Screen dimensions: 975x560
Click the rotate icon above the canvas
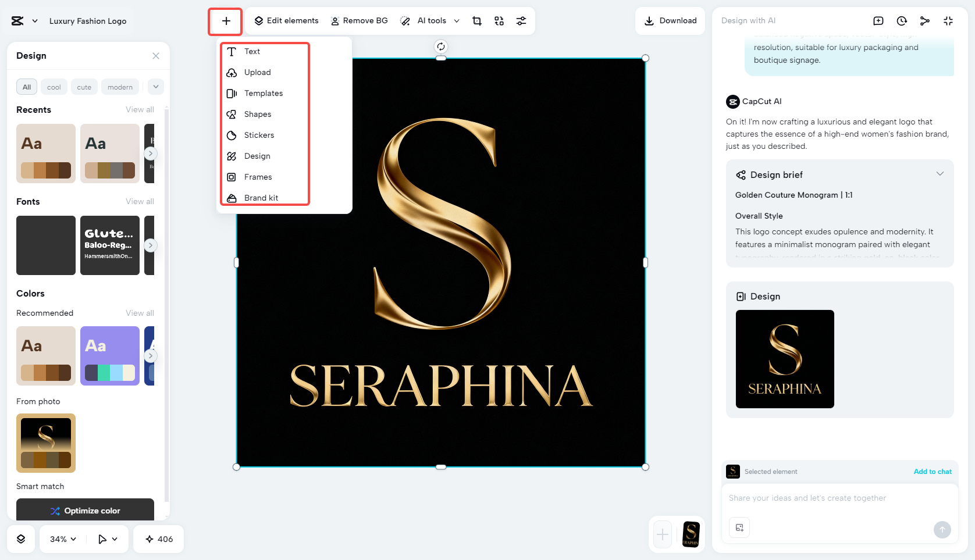(x=441, y=47)
